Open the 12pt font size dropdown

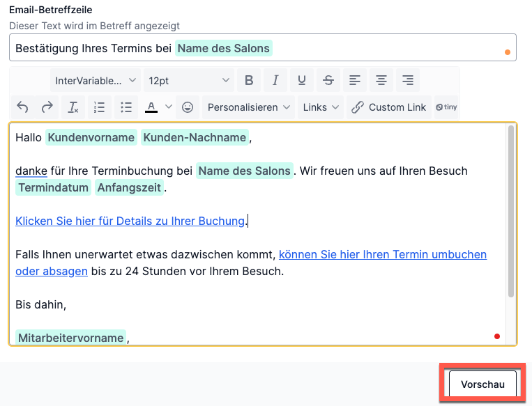189,80
